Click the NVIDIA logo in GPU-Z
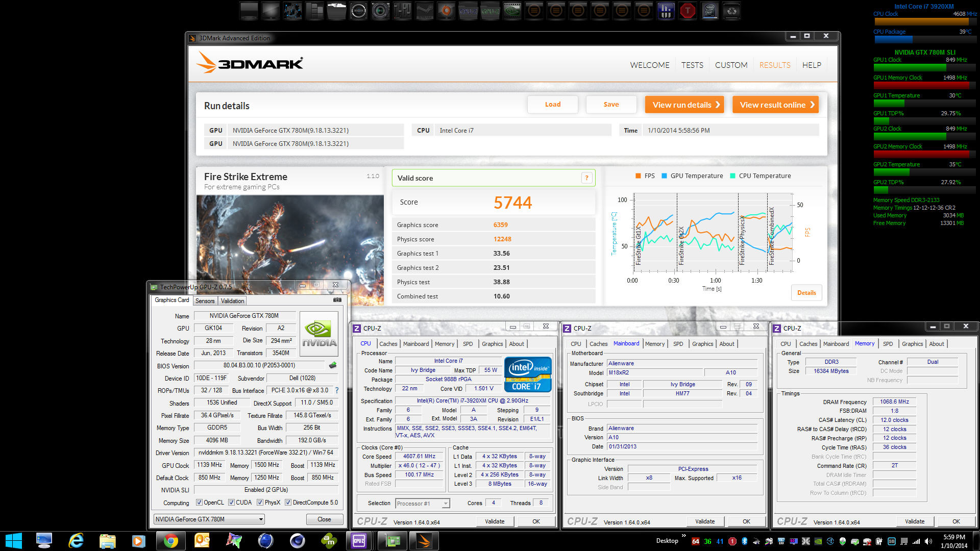Viewport: 980px width, 551px height. 319,333
